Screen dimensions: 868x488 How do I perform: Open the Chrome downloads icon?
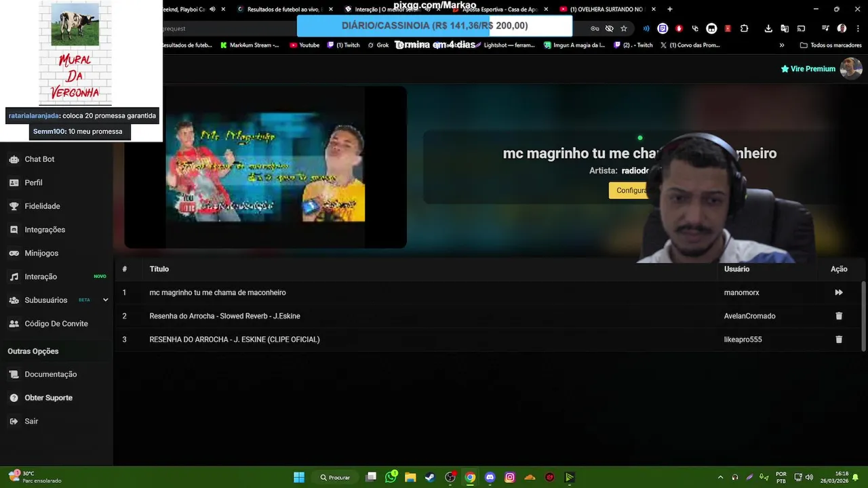768,28
